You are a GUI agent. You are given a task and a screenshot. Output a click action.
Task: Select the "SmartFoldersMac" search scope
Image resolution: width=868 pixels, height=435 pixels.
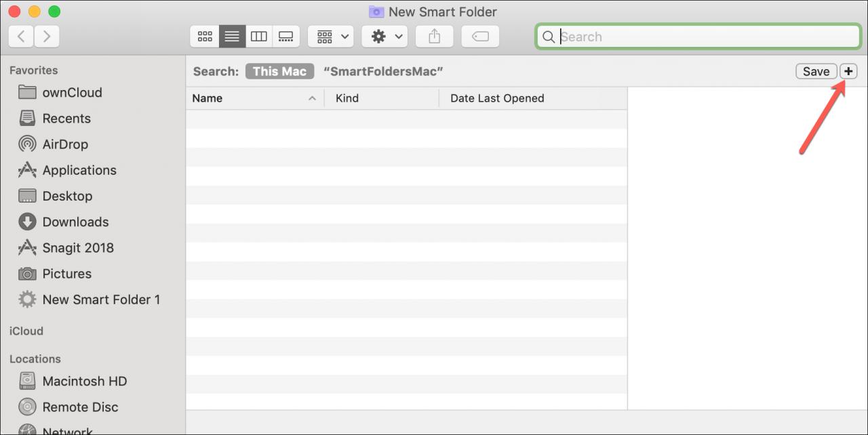pos(383,71)
